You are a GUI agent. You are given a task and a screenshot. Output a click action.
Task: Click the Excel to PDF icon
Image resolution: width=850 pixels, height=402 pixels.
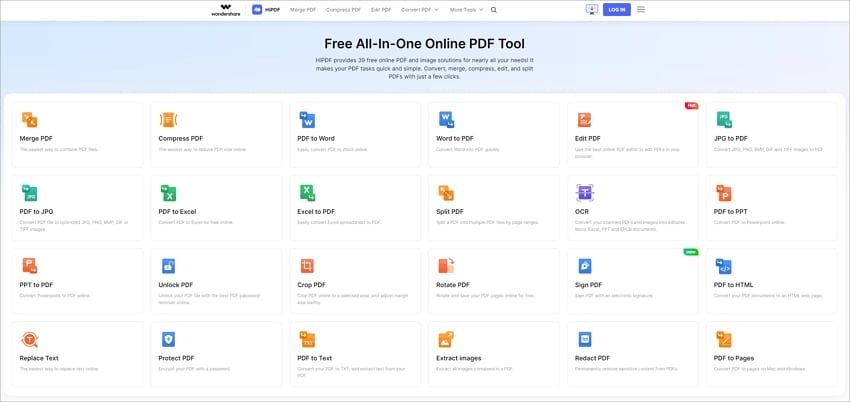tap(308, 192)
